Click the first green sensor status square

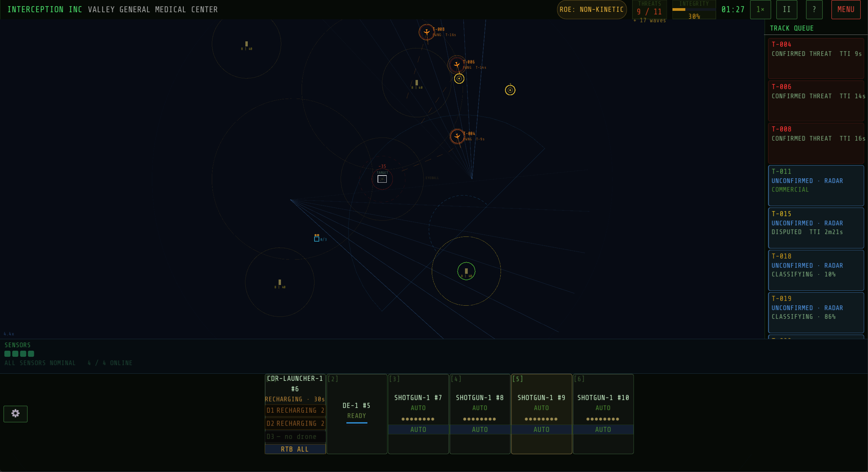pos(7,354)
